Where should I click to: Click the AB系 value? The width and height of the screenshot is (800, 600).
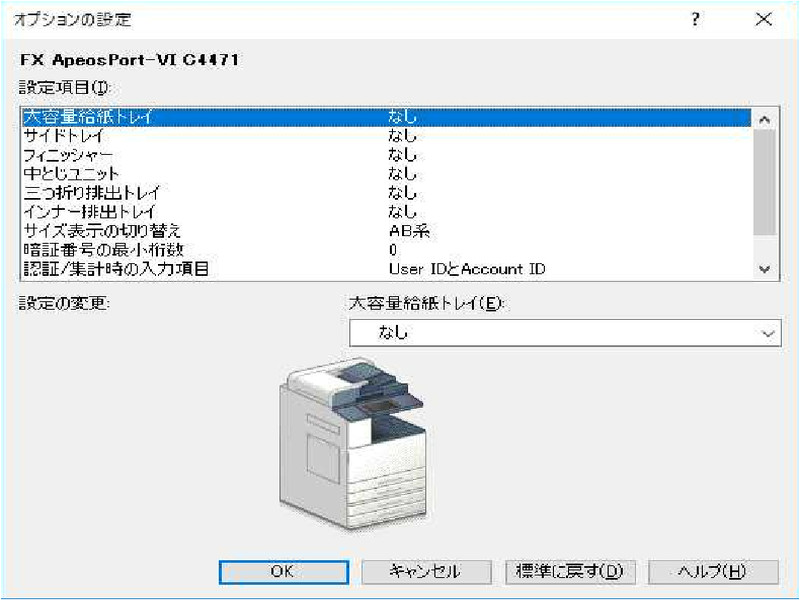pos(409,231)
